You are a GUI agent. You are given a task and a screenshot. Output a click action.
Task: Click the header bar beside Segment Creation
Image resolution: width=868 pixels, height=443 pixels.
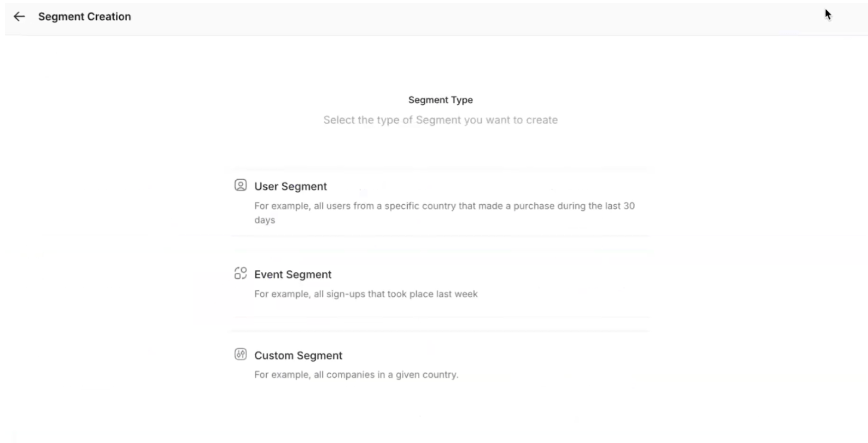478,17
